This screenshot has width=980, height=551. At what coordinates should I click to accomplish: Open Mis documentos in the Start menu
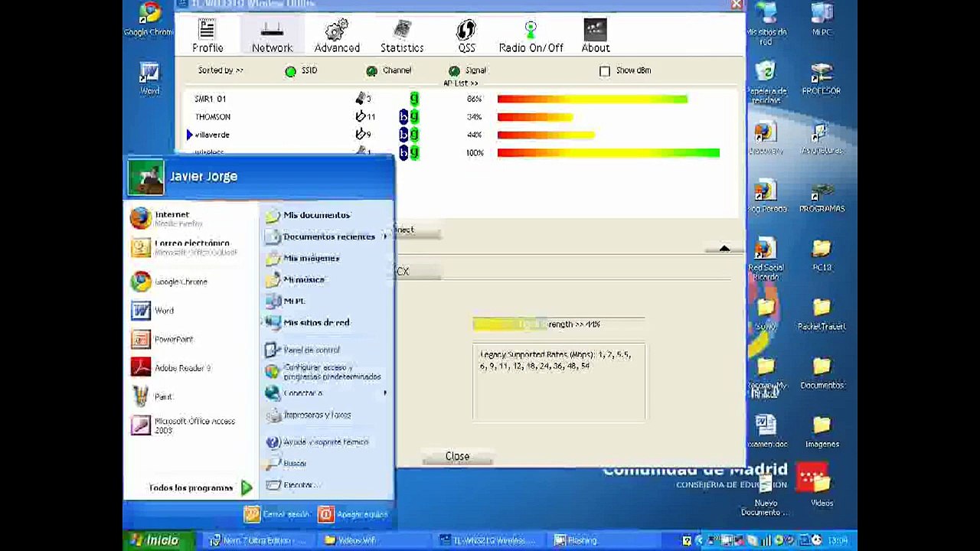click(326, 215)
